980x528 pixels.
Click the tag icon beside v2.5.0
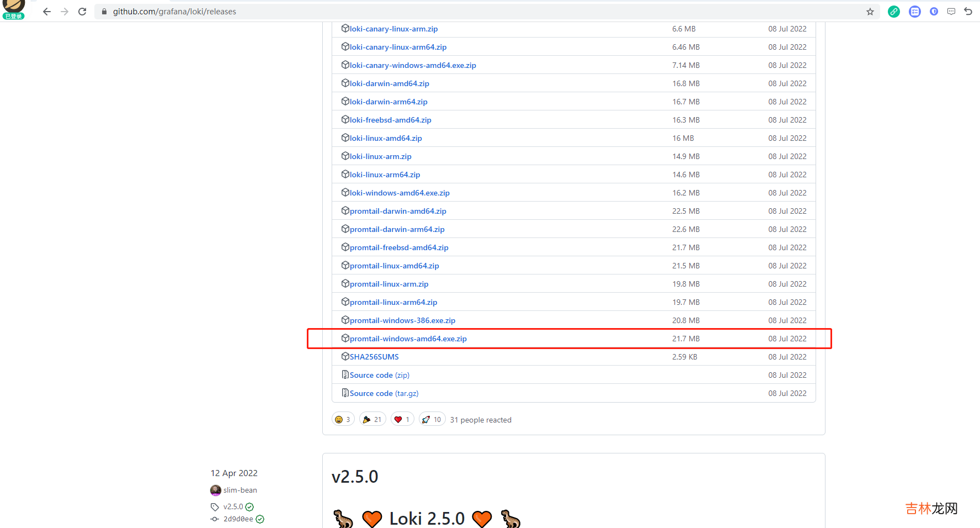coord(215,507)
